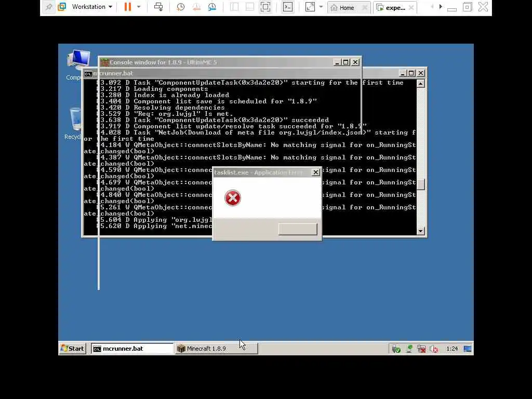
Task: Close the Home tab
Action: [365, 7]
